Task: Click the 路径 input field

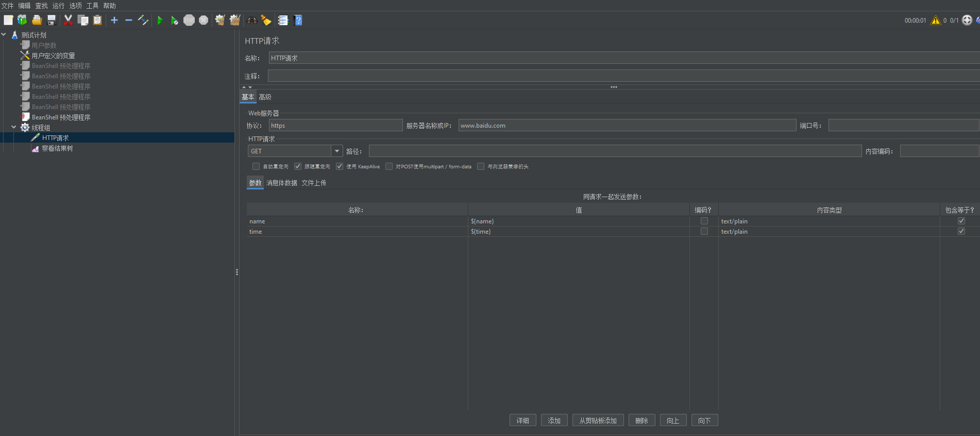Action: (x=615, y=151)
